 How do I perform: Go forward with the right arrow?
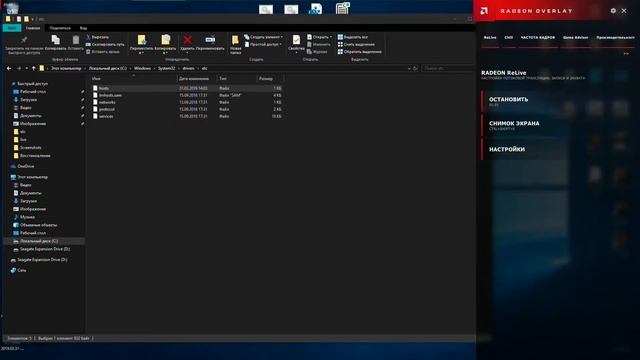click(x=19, y=69)
